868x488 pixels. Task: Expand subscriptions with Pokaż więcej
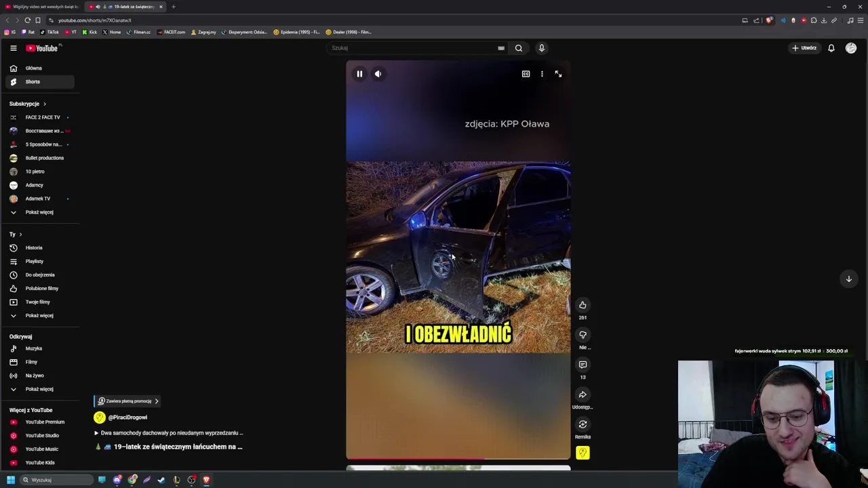click(x=40, y=212)
